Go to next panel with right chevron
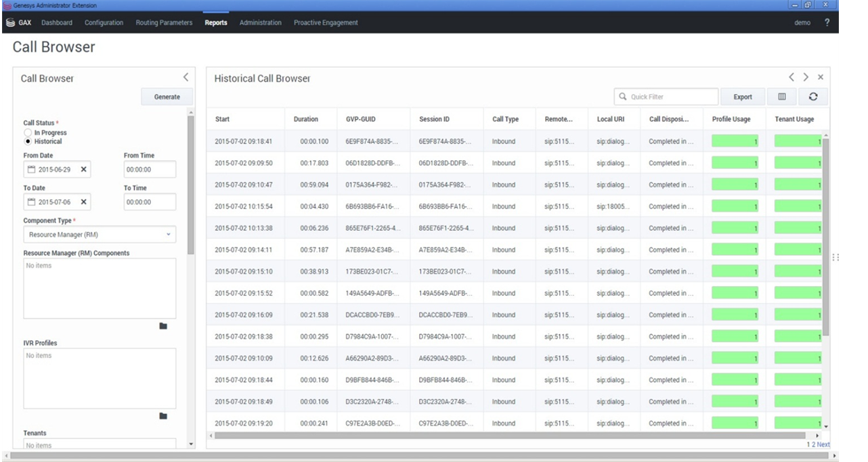This screenshot has width=868, height=462. [x=806, y=78]
